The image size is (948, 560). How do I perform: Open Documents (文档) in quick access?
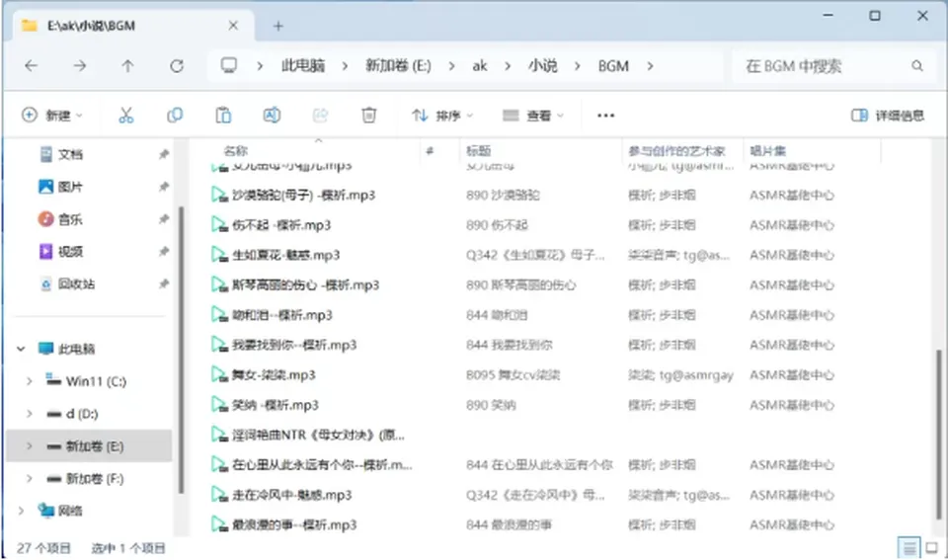pos(71,154)
